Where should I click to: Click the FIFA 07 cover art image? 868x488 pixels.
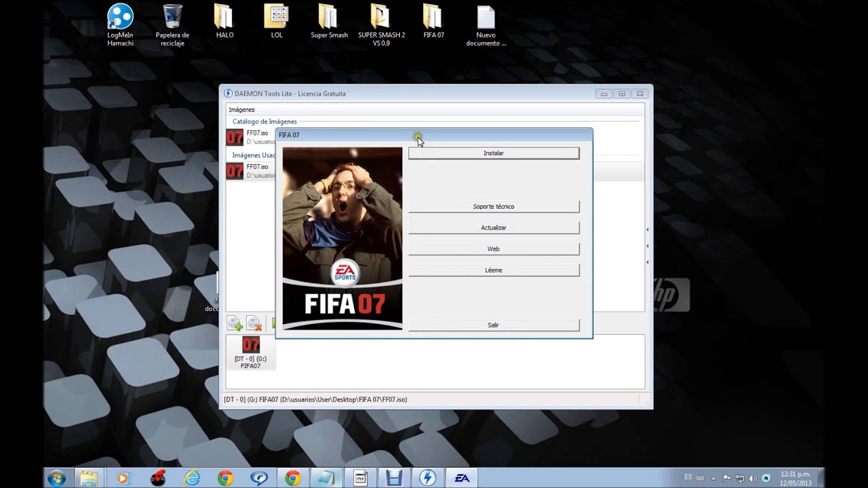point(342,239)
